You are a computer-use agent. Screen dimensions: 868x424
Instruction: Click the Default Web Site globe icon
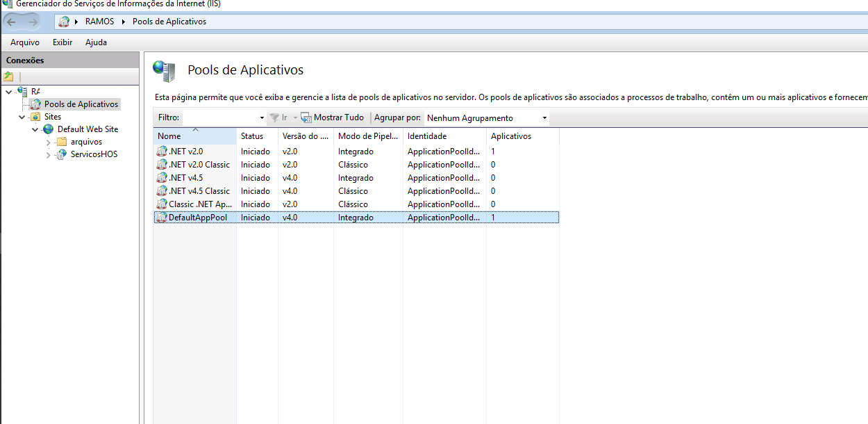49,129
